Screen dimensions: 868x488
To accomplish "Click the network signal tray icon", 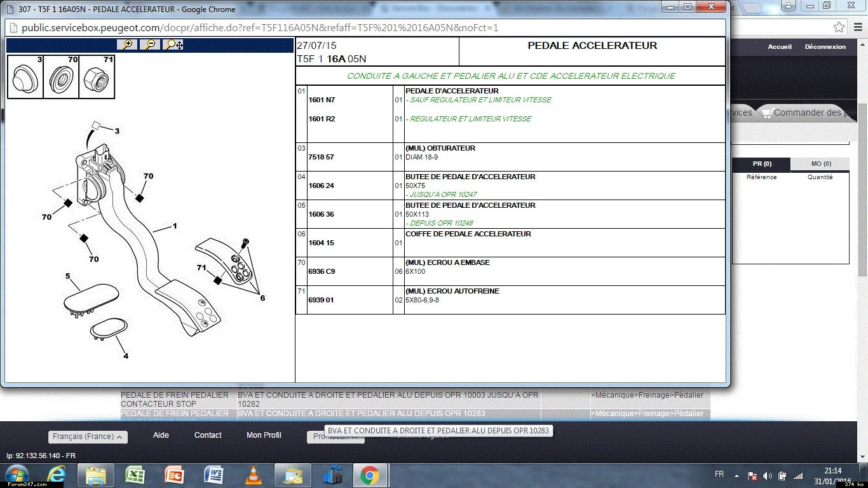I will tap(799, 475).
